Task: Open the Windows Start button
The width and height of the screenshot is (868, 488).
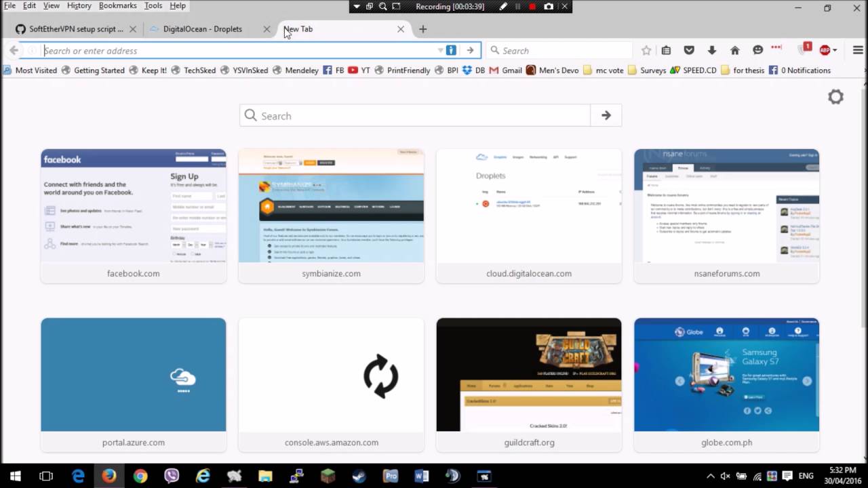Action: coord(15,476)
